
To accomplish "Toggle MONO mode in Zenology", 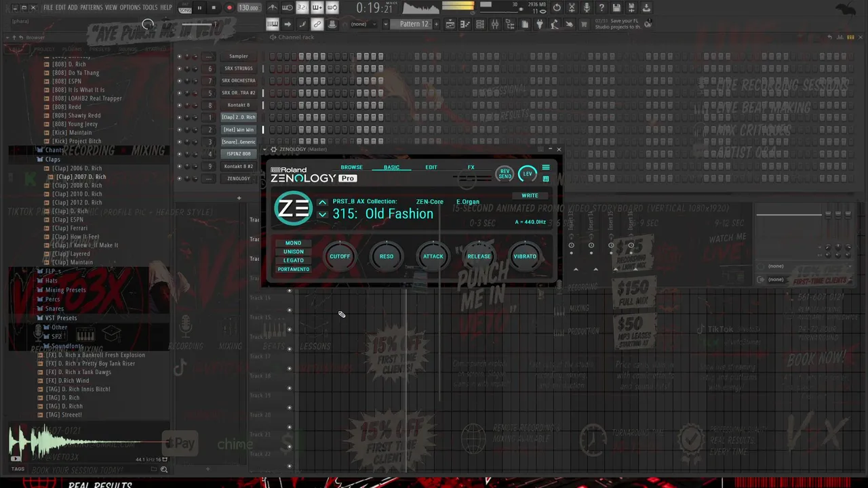I will click(x=294, y=243).
